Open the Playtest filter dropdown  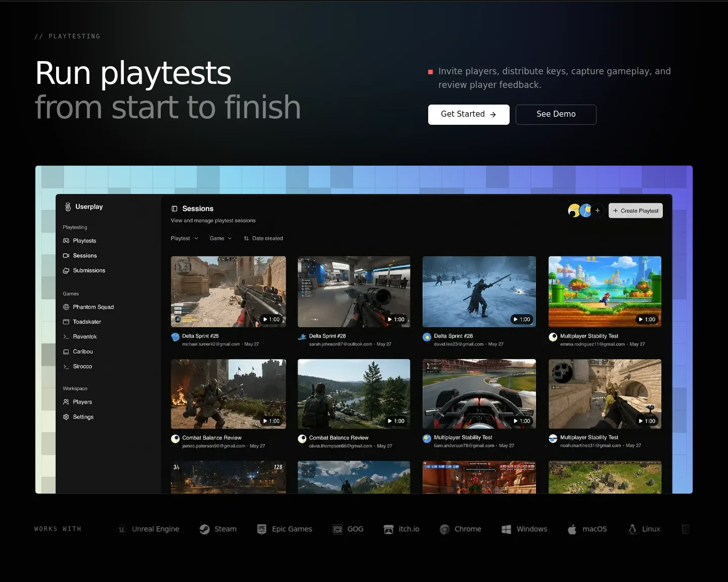pyautogui.click(x=185, y=238)
